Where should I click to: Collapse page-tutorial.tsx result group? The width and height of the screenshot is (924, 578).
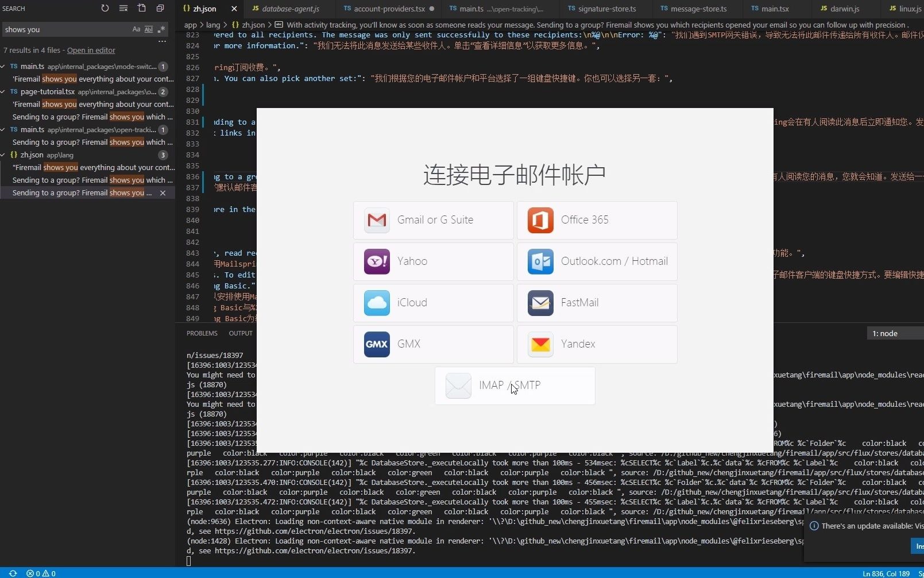[4, 92]
